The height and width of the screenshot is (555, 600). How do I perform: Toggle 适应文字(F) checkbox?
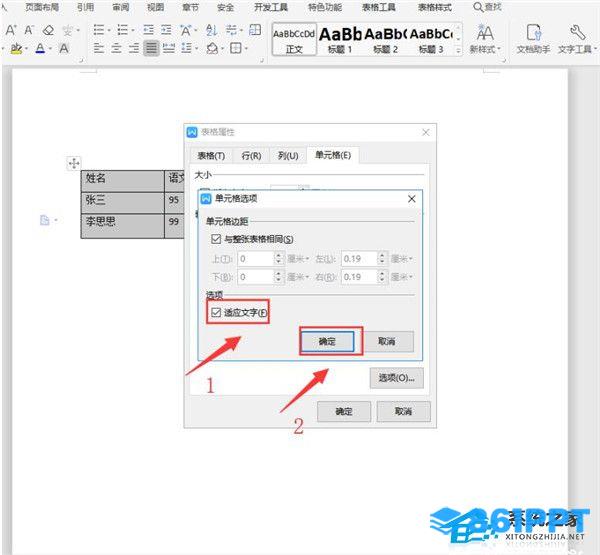coord(216,312)
